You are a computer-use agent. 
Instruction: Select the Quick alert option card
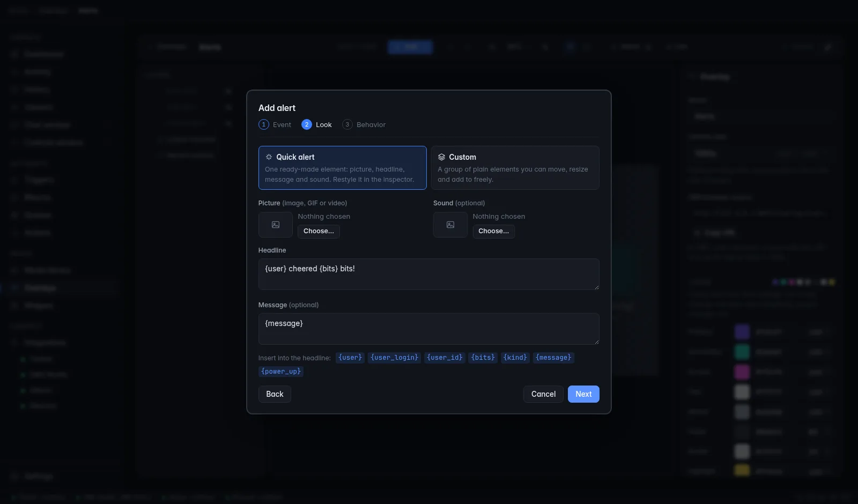tap(342, 168)
